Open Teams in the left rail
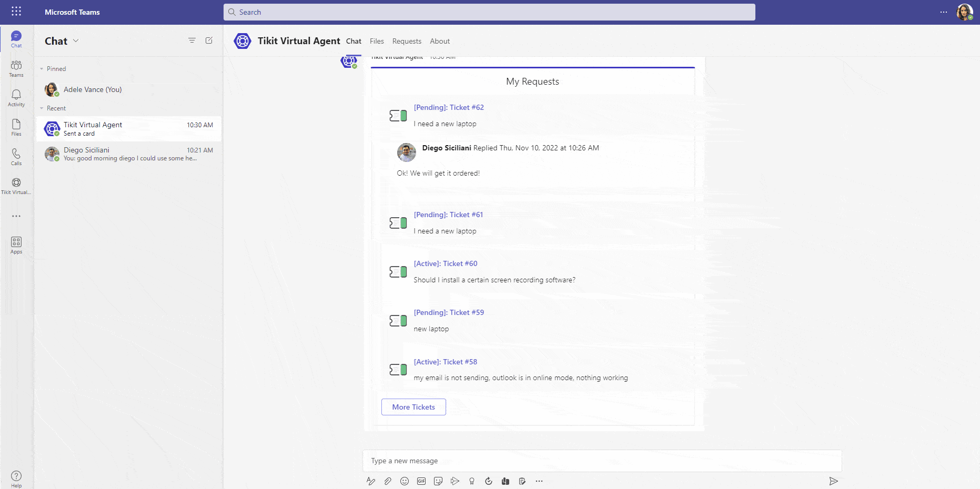 16,68
